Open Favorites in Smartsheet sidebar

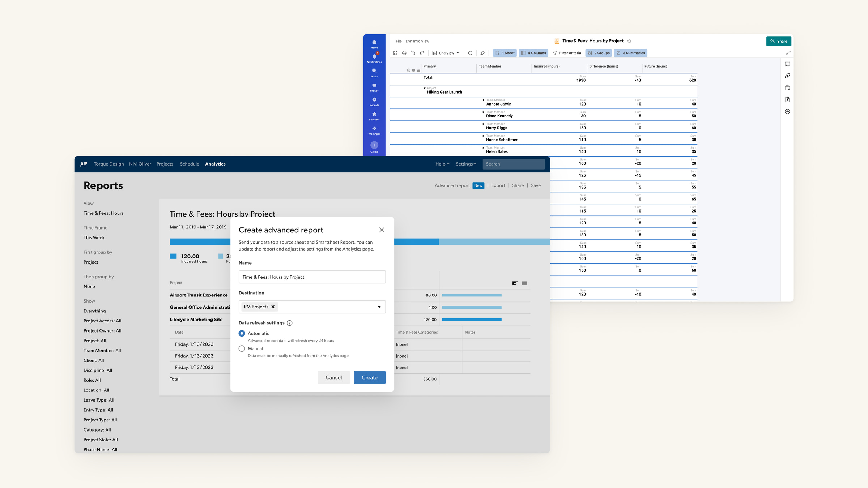[374, 116]
